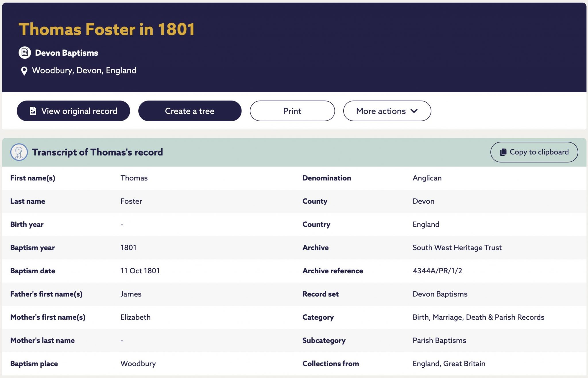Print this baptism record
The height and width of the screenshot is (378, 588).
(x=292, y=111)
